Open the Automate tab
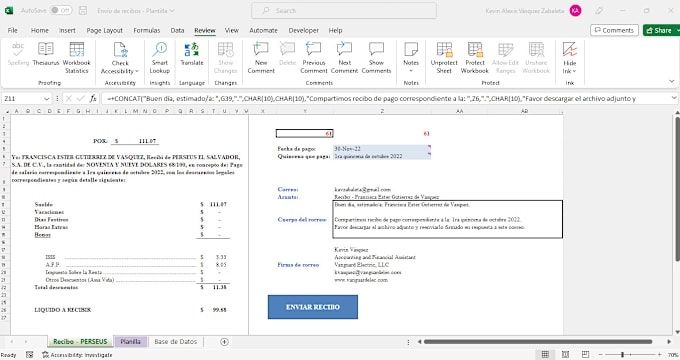The image size is (680, 360). (x=263, y=30)
